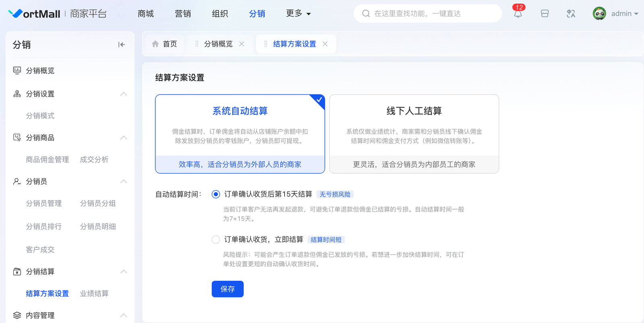The height and width of the screenshot is (323, 644).
Task: Open 分销员管理 in the sidebar
Action: point(44,204)
